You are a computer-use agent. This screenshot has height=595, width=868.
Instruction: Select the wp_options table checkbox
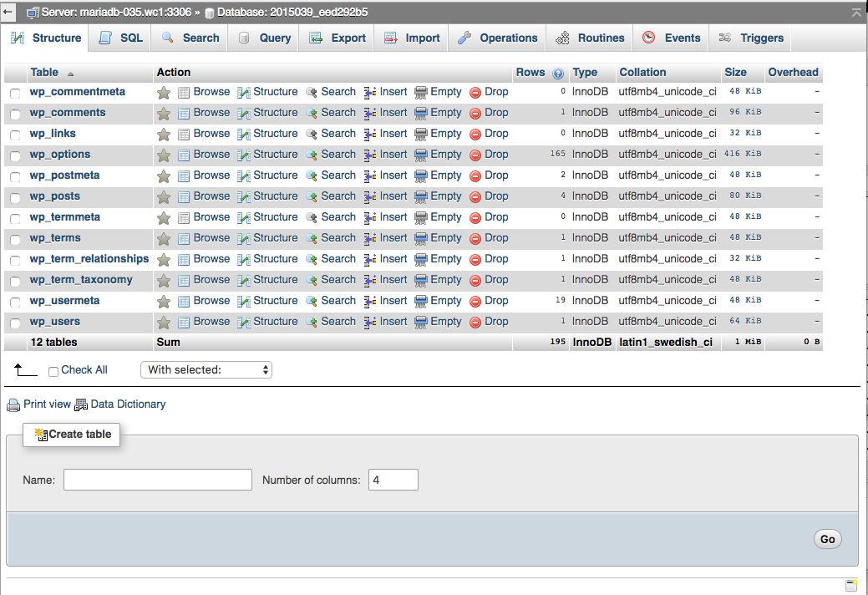click(16, 156)
